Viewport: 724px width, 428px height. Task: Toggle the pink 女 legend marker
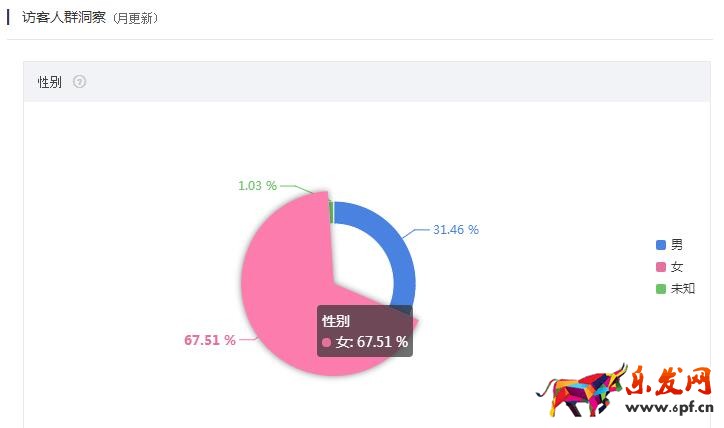pos(660,267)
